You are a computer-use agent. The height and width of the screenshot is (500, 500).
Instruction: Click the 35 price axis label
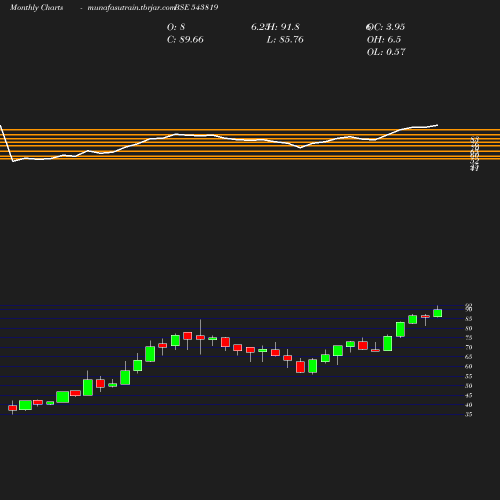(x=469, y=414)
